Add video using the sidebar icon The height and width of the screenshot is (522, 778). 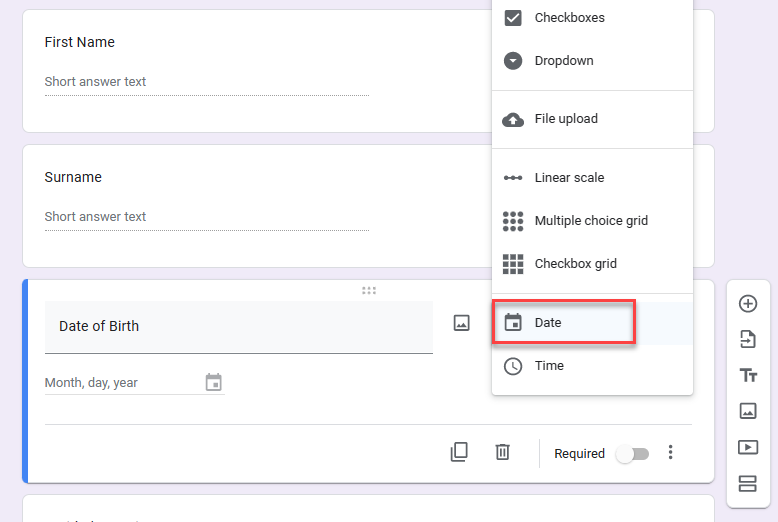747,447
